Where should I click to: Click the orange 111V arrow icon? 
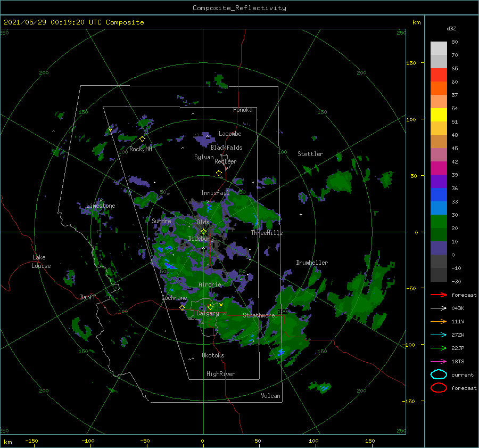click(x=439, y=321)
